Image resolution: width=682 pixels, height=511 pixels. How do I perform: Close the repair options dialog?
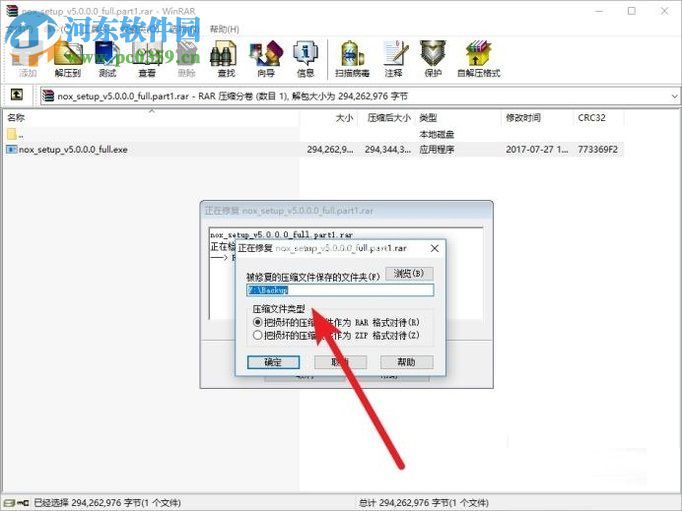click(434, 248)
